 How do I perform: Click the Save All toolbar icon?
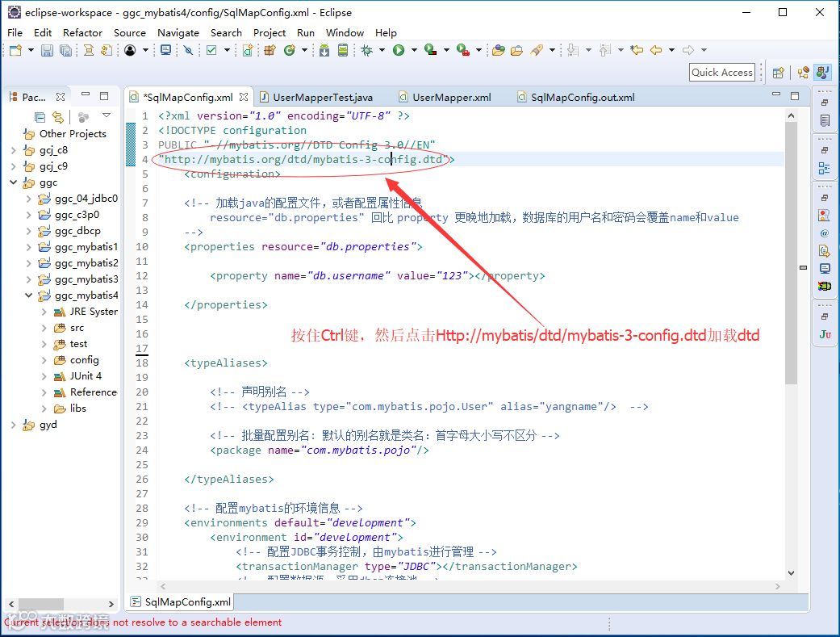click(x=65, y=50)
